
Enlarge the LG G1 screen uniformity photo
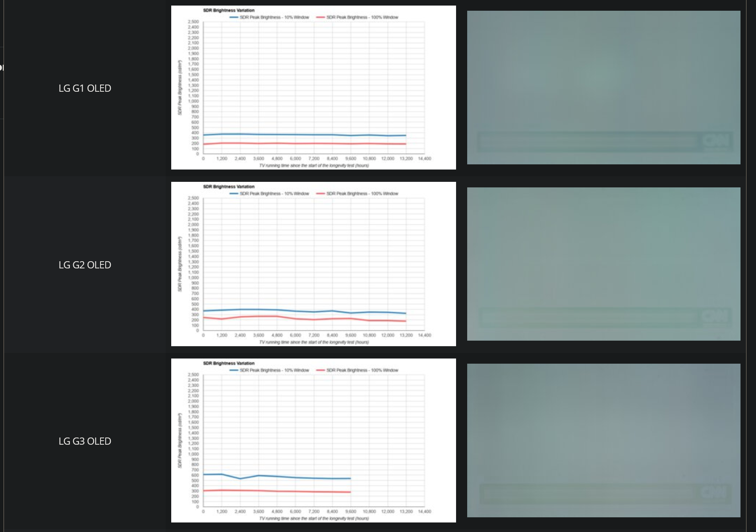tap(604, 88)
